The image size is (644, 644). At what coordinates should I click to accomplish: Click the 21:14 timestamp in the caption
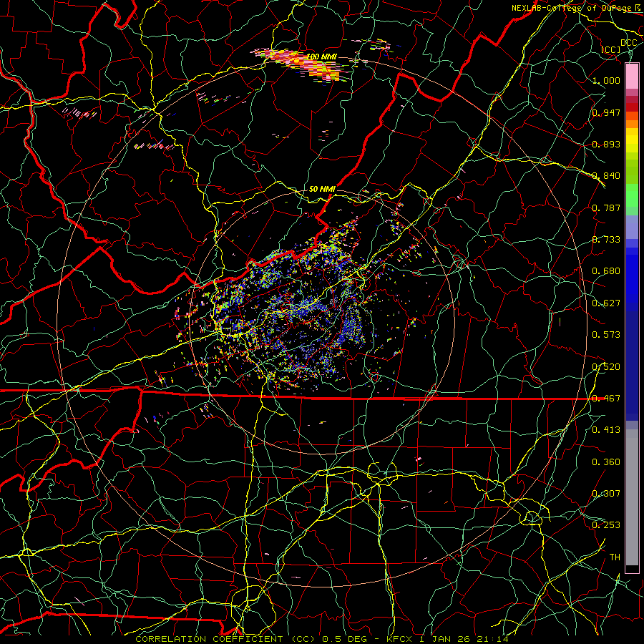point(492,639)
